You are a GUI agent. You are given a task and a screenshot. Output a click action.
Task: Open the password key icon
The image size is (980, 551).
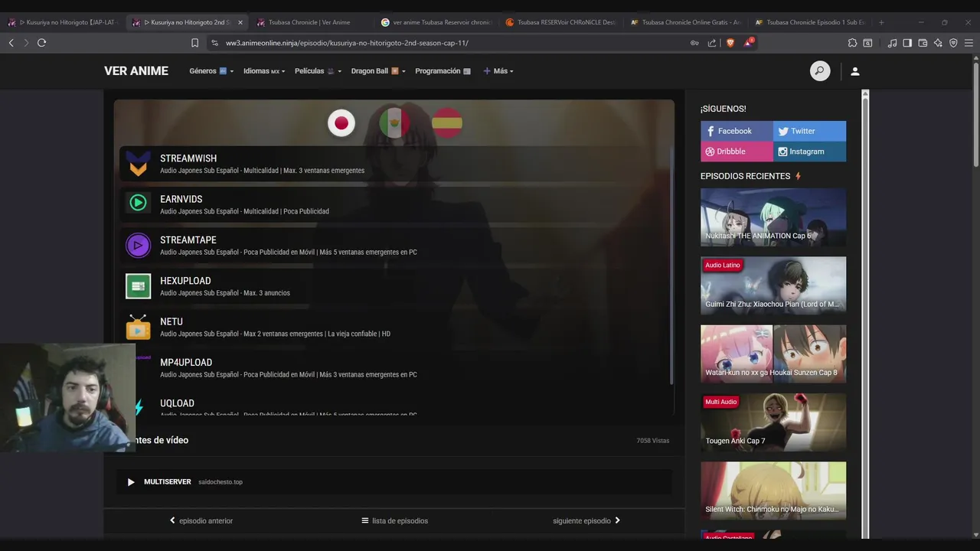pos(694,43)
